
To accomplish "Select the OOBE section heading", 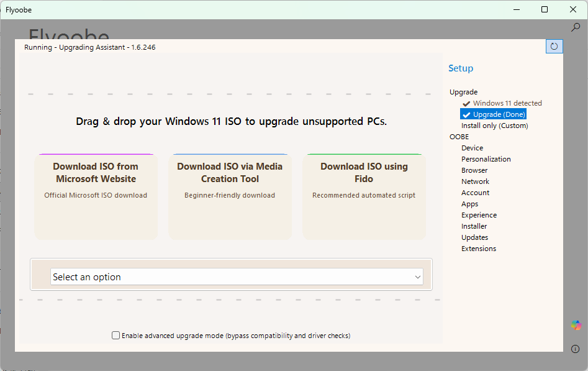I will [x=459, y=137].
